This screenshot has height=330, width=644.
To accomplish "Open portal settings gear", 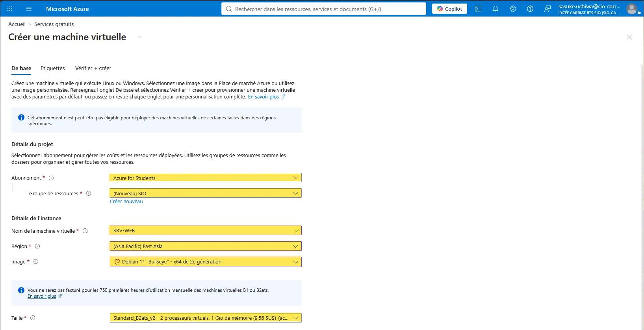I will pyautogui.click(x=513, y=9).
